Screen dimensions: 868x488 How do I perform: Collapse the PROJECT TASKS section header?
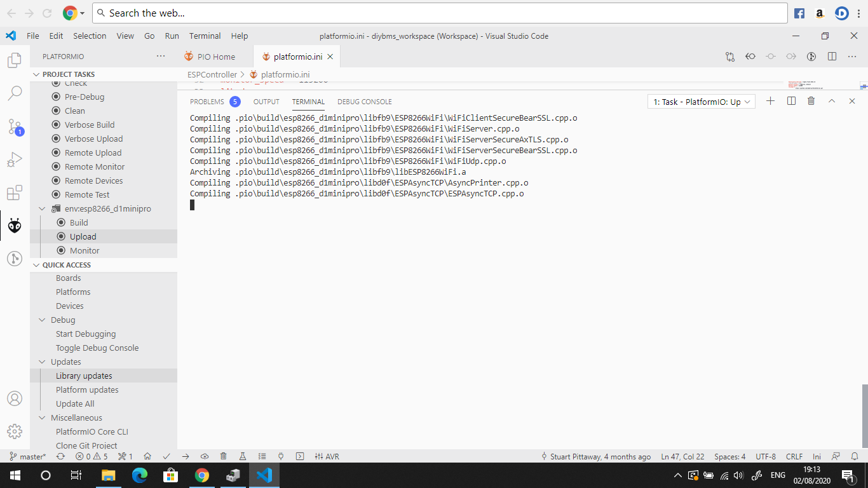pyautogui.click(x=36, y=74)
